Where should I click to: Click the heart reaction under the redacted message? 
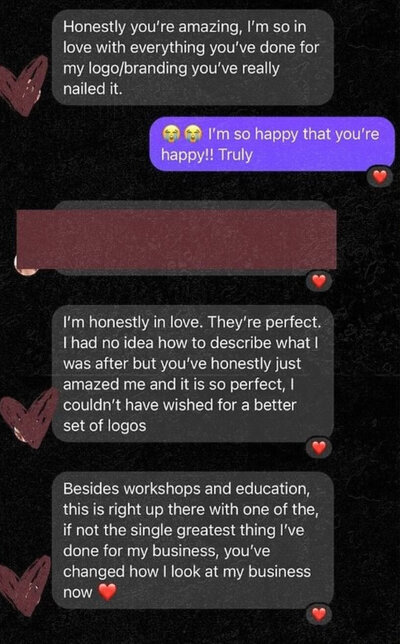tap(319, 281)
